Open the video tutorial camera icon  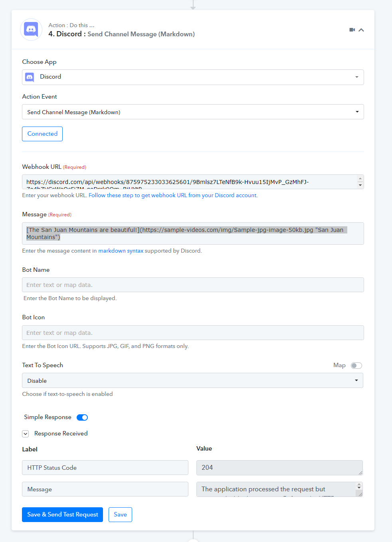[x=352, y=30]
